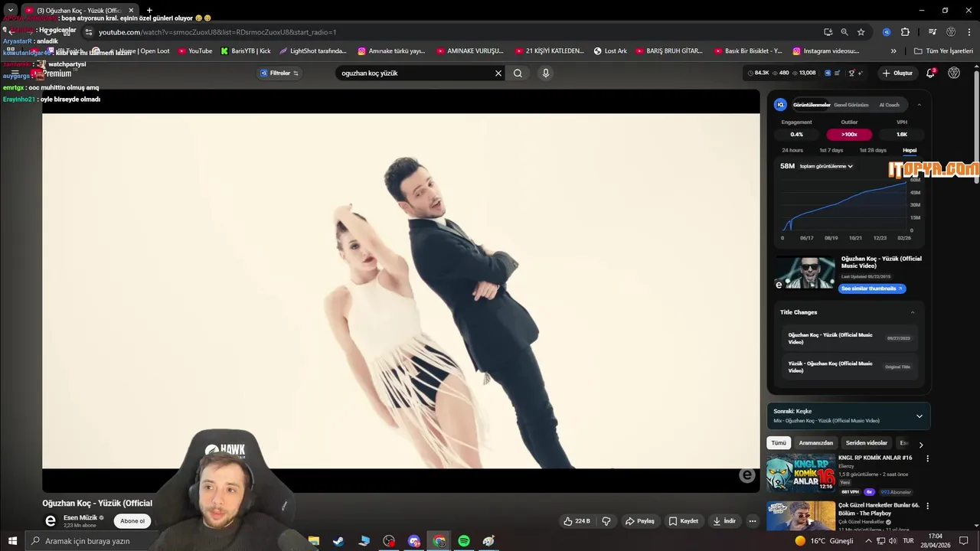The width and height of the screenshot is (980, 551).
Task: Focus the Windows taskbar search box
Action: [88, 541]
